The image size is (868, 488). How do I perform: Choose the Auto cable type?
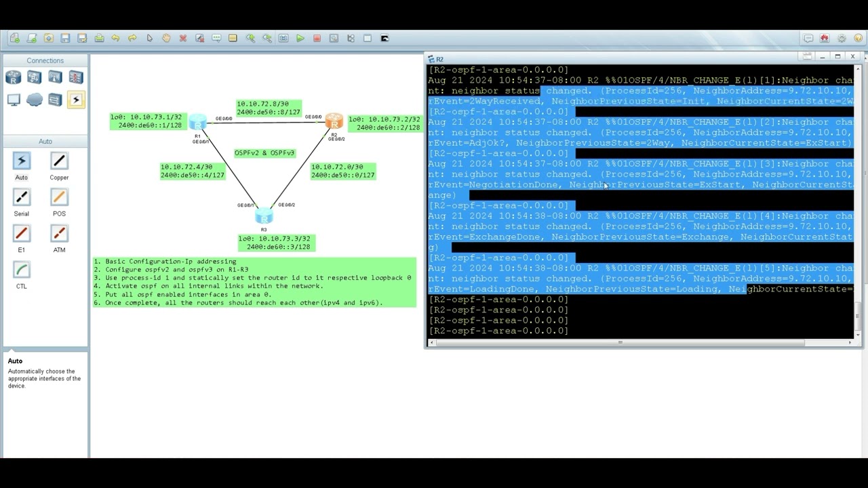(22, 161)
